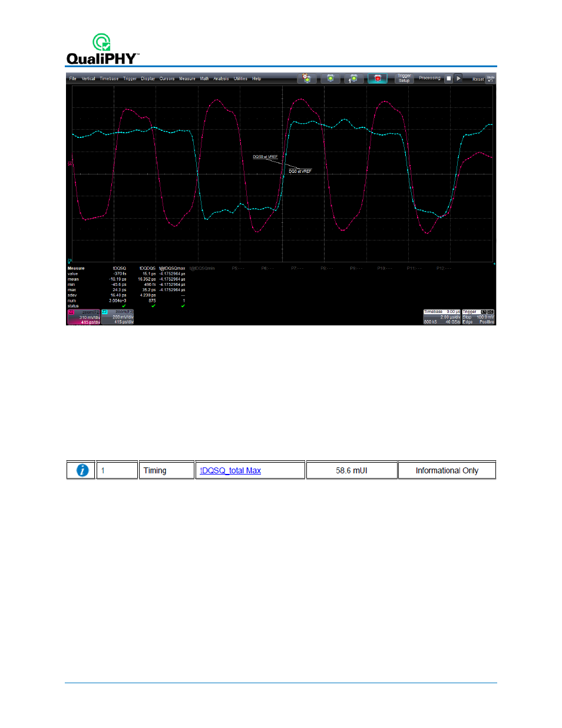Open the File menu
The height and width of the screenshot is (728, 562).
coord(73,78)
